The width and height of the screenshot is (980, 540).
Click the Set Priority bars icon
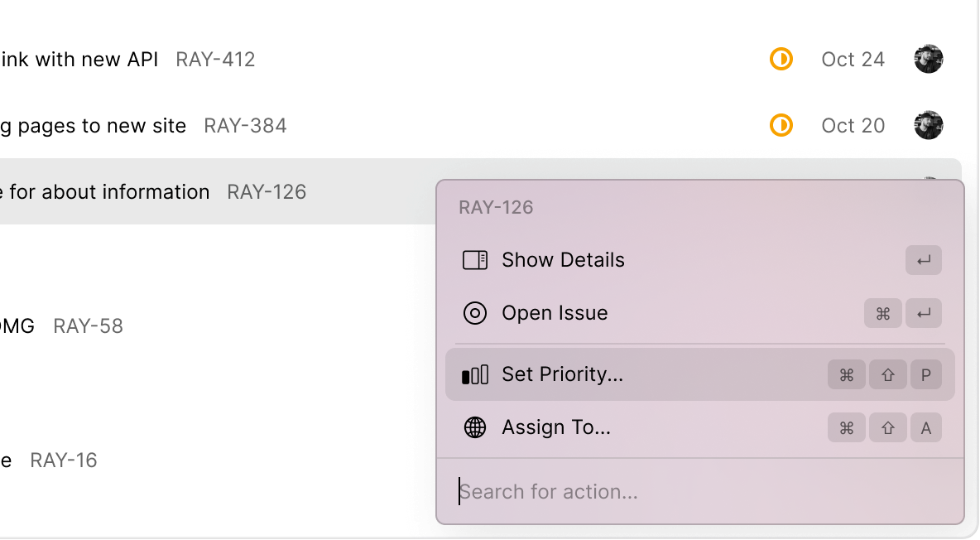point(475,375)
